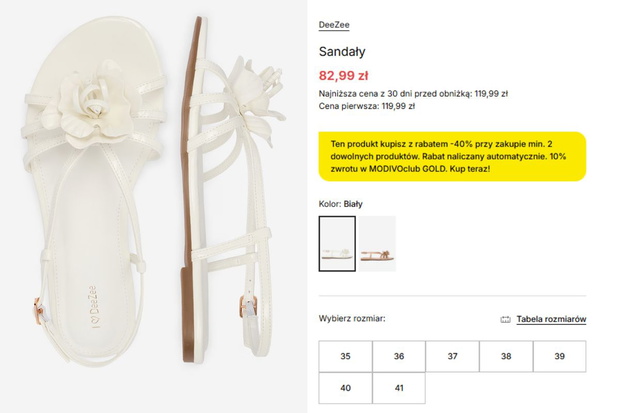Image resolution: width=620 pixels, height=413 pixels.
Task: Open the Tabela rozmiarów size chart link
Action: click(x=551, y=319)
